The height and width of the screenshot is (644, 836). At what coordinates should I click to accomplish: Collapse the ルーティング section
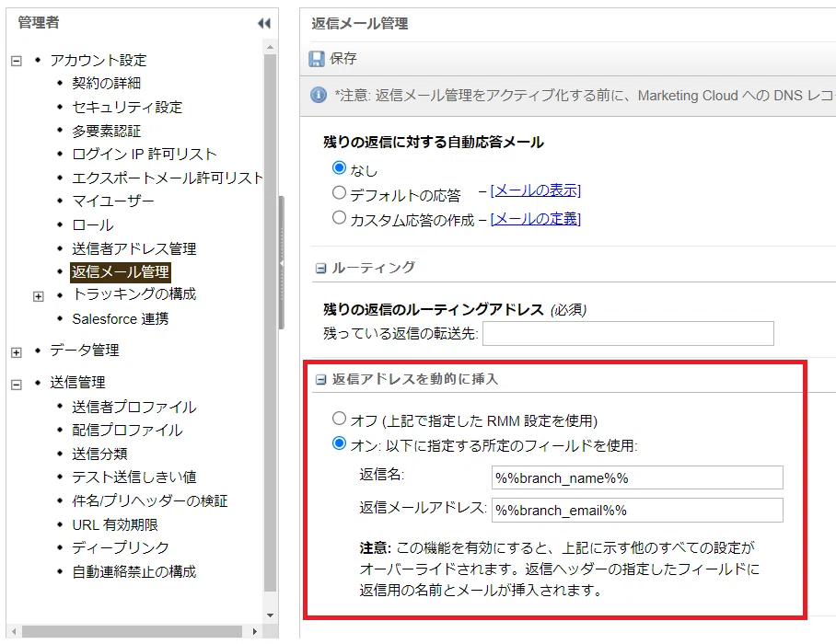pos(320,268)
